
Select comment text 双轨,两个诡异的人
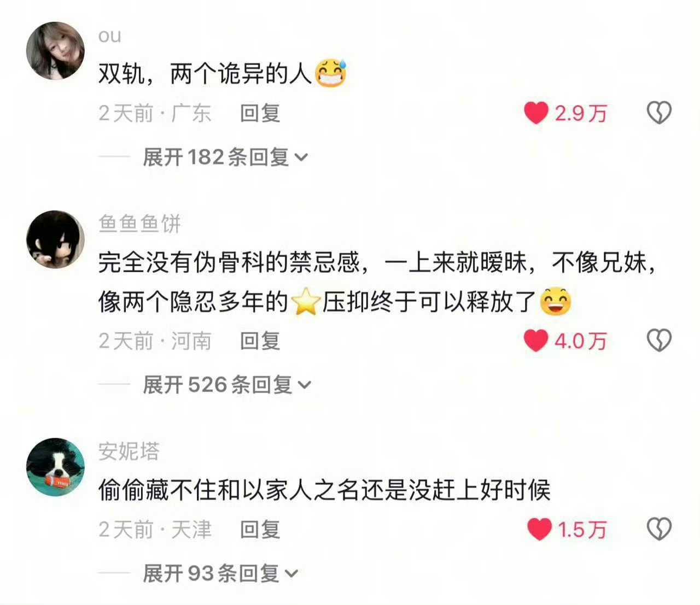(205, 74)
